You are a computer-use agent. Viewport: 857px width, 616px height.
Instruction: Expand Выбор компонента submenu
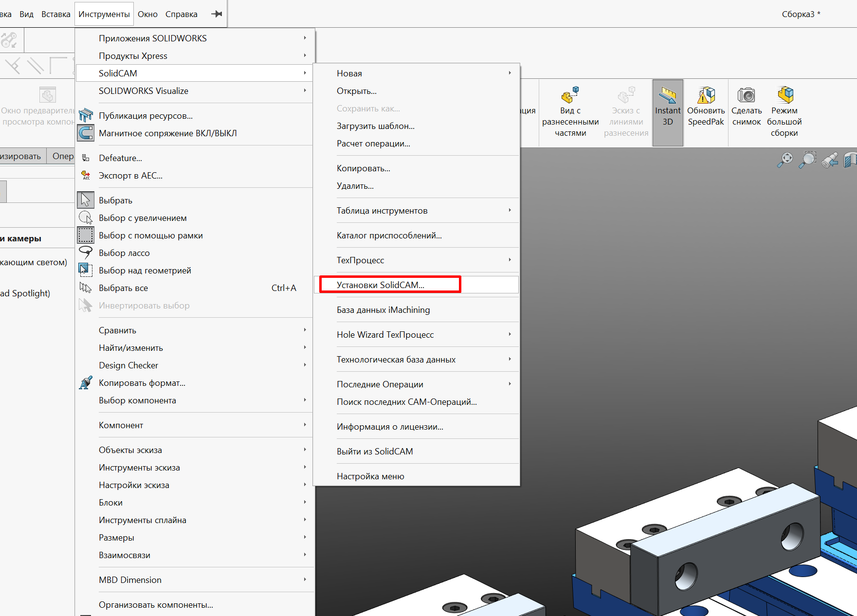(x=195, y=400)
